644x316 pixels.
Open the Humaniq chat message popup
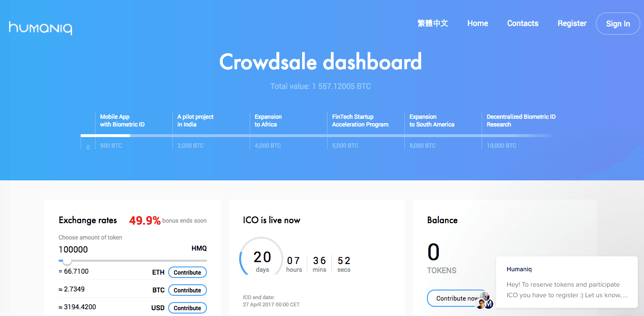(567, 282)
